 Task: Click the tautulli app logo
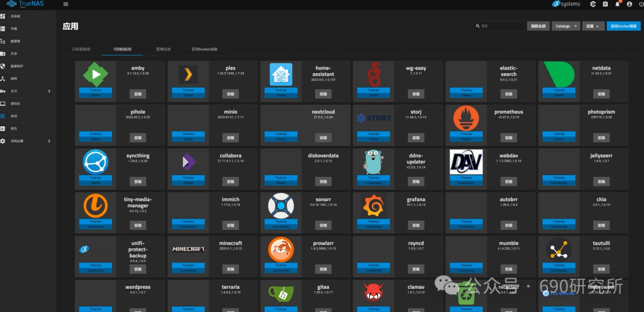pyautogui.click(x=559, y=249)
